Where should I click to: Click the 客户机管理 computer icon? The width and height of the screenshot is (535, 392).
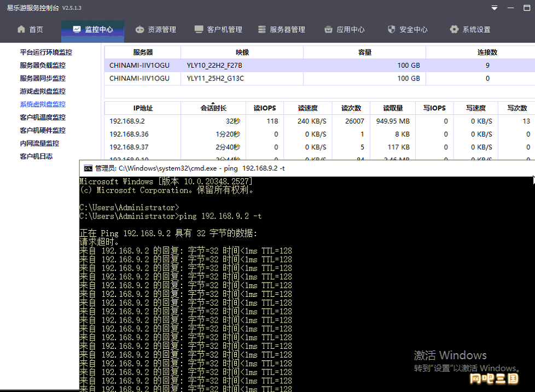pos(199,30)
